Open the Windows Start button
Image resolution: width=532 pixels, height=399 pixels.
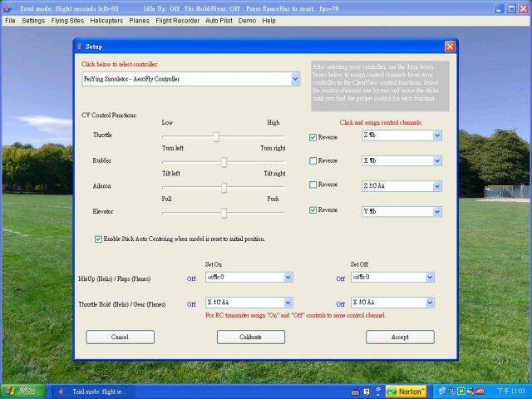point(23,392)
